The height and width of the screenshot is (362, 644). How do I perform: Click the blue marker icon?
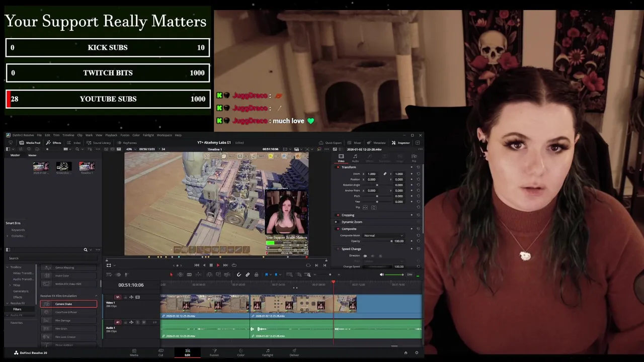276,275
